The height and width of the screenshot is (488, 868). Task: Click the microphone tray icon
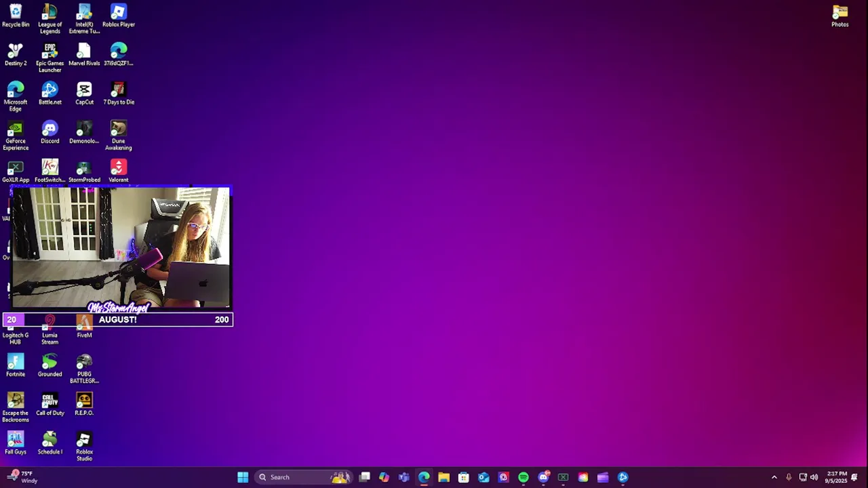pyautogui.click(x=789, y=477)
